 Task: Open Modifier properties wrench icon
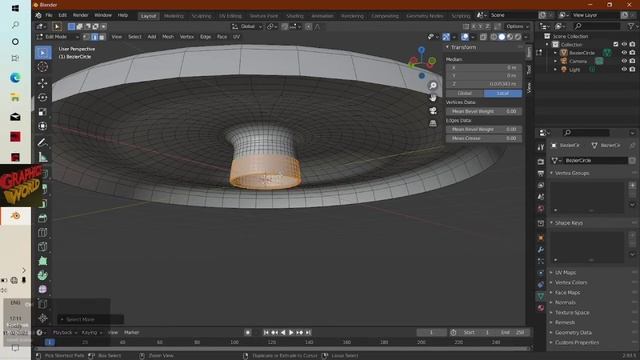click(541, 249)
